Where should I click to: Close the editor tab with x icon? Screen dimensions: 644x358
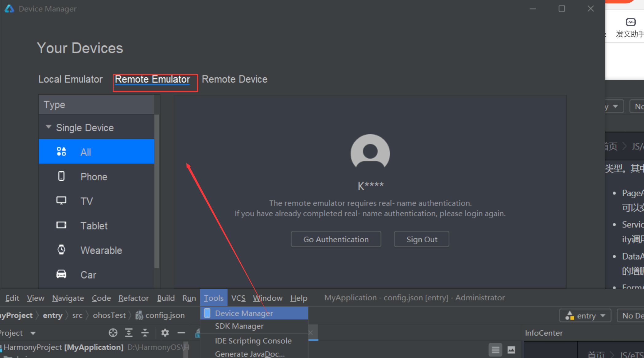click(x=311, y=333)
